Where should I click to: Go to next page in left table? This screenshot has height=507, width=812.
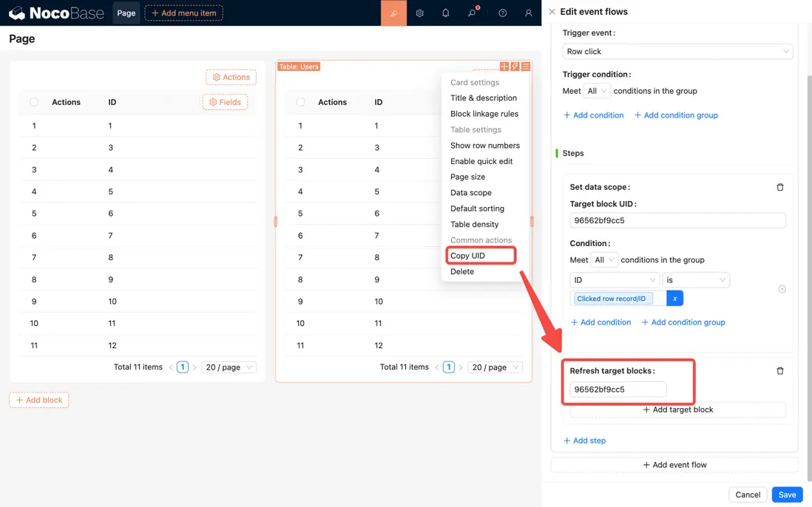click(x=194, y=367)
